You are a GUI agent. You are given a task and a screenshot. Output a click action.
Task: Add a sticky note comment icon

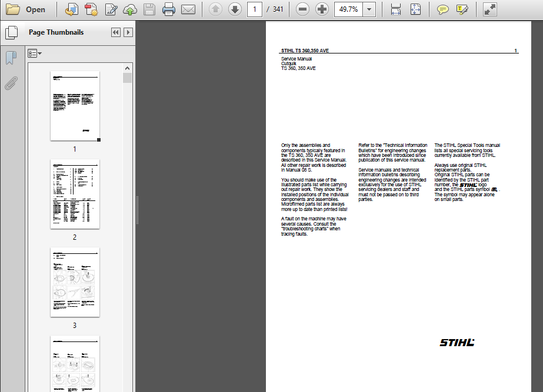pyautogui.click(x=442, y=9)
